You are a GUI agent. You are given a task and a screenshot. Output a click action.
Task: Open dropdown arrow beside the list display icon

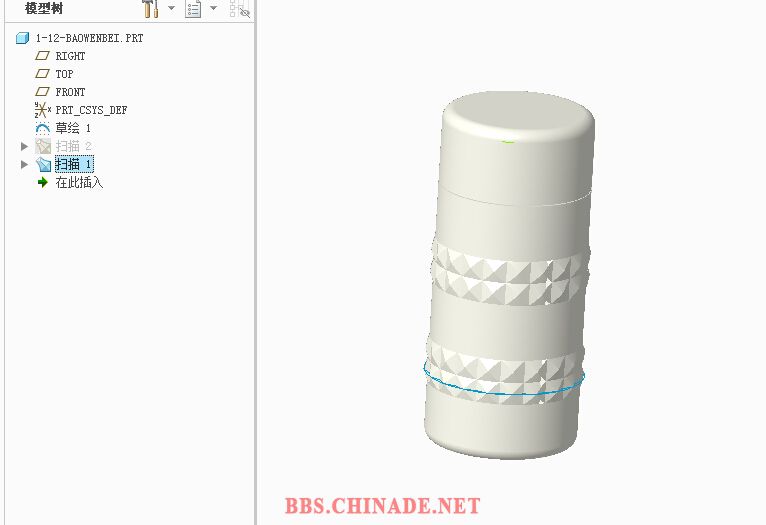click(213, 8)
